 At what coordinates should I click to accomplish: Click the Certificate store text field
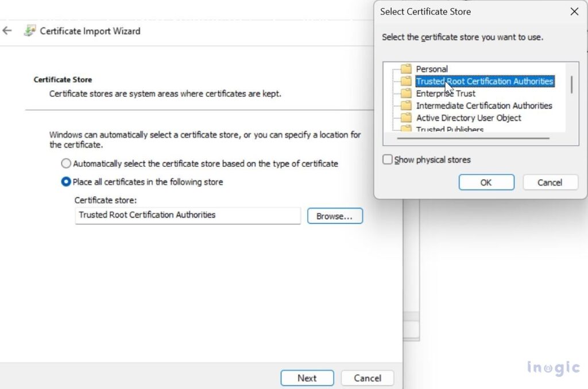pos(187,216)
